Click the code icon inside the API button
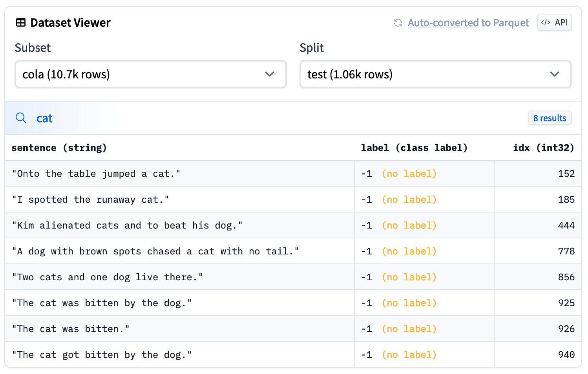Screen dimensions: 588x374 pos(546,22)
